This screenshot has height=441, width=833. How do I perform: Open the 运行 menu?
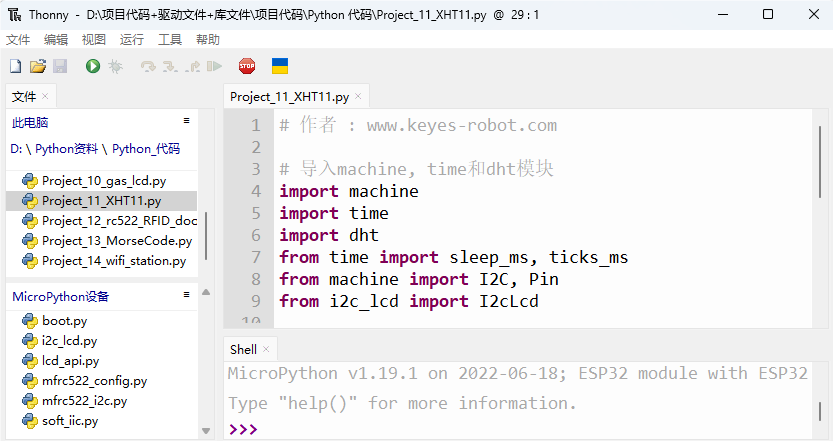pos(132,39)
